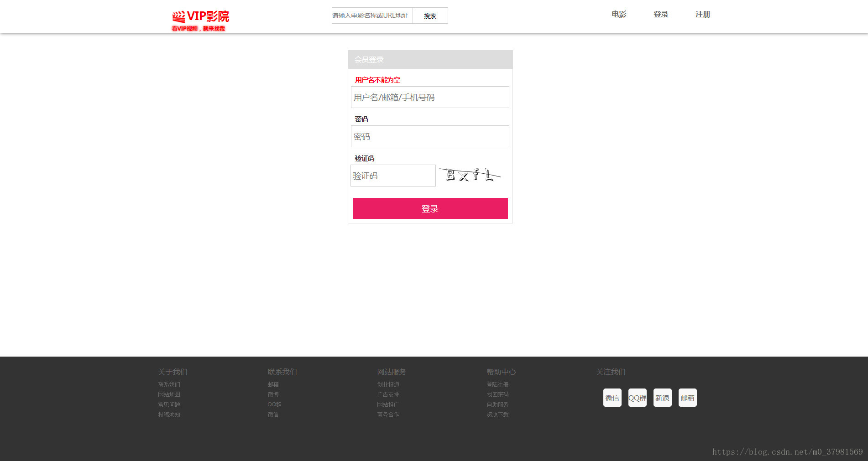Screen dimensions: 868x461
Task: Open the 网站地图 footer link
Action: click(x=169, y=394)
